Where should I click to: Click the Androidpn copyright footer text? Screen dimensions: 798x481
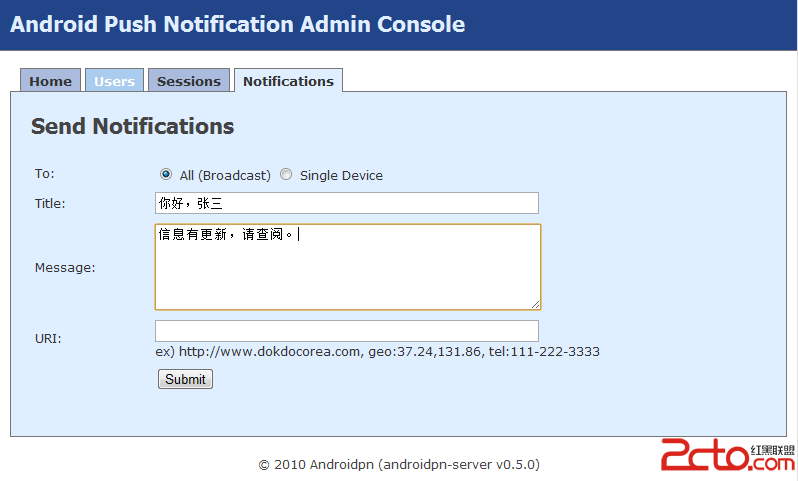(399, 464)
